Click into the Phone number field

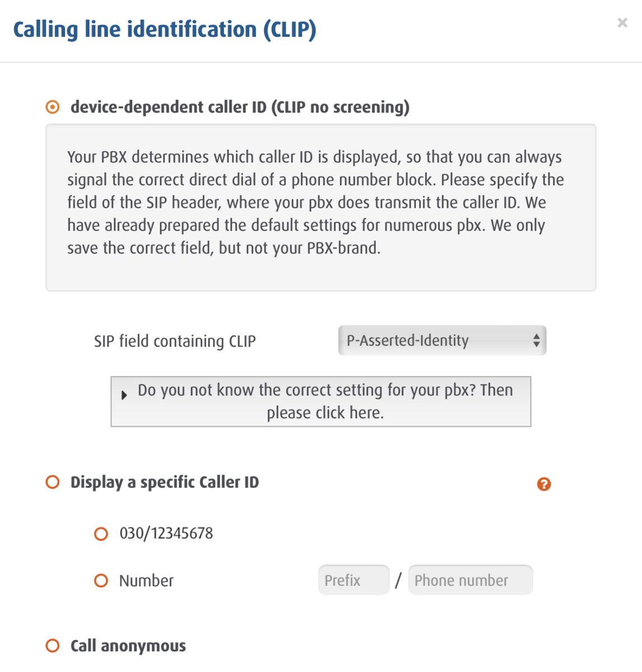470,580
